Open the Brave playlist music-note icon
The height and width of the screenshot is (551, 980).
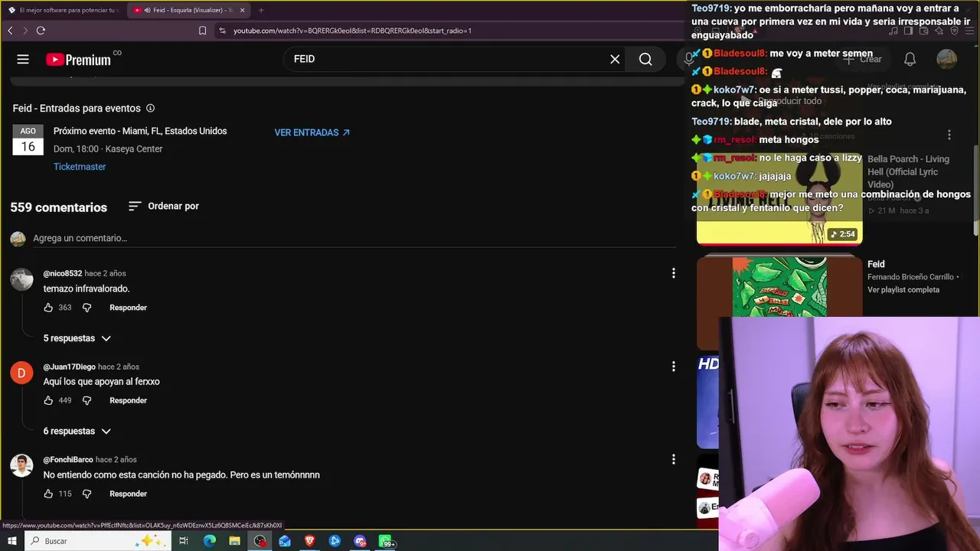point(893,31)
